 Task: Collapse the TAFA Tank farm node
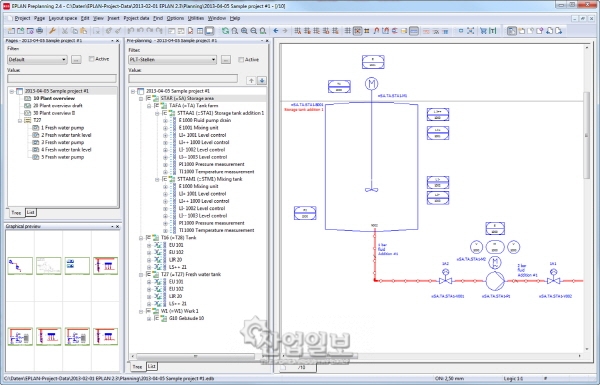[149, 106]
